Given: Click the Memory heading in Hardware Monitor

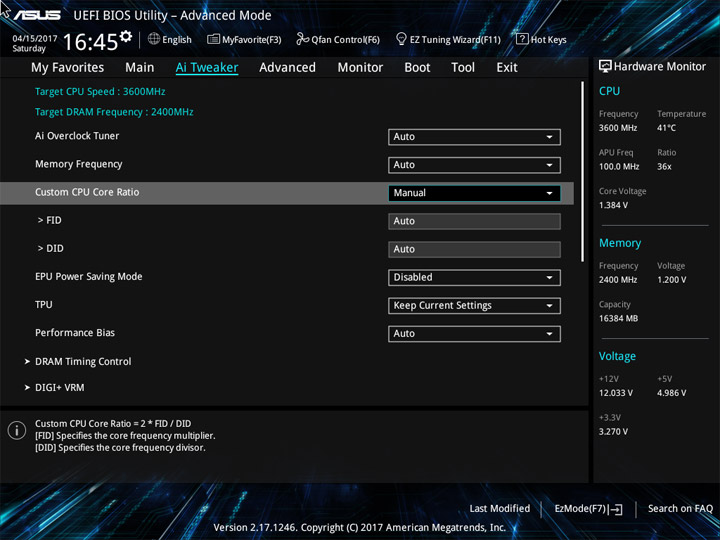Looking at the screenshot, I should tap(620, 243).
